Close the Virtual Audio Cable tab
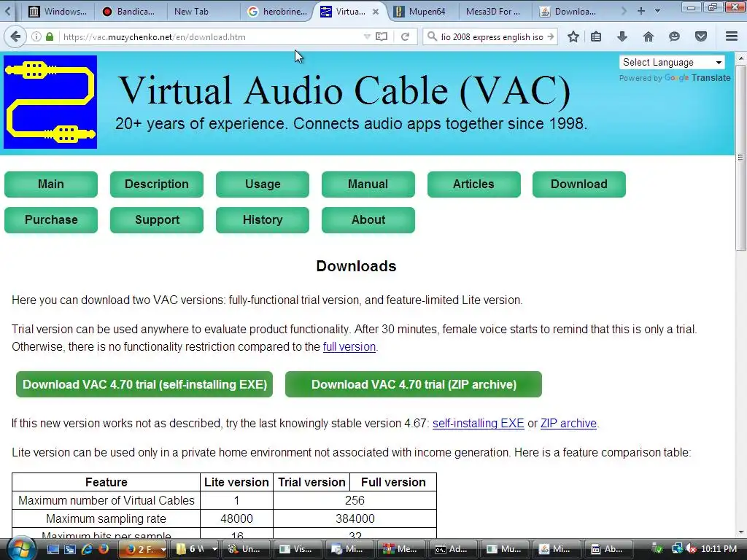This screenshot has width=747, height=560. 376,12
